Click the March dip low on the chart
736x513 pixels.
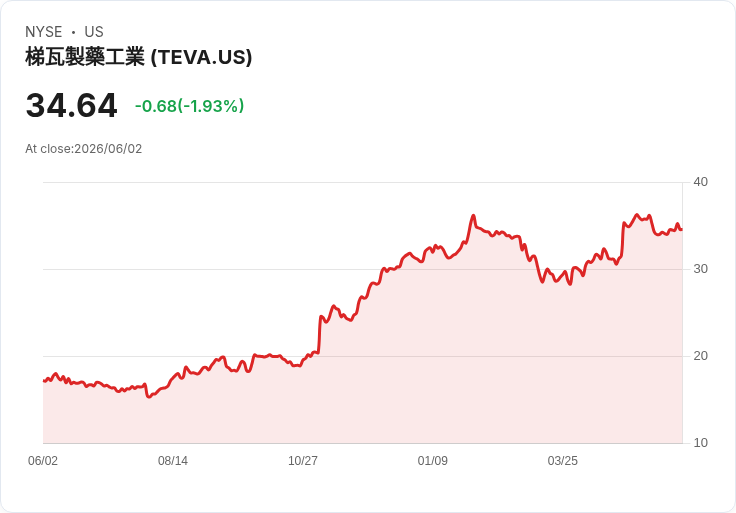tap(570, 283)
